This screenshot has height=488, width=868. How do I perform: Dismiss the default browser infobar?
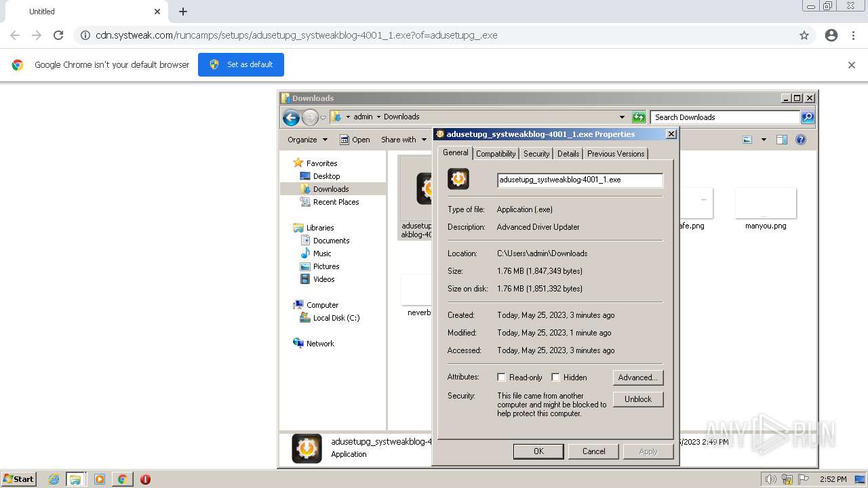[x=852, y=65]
